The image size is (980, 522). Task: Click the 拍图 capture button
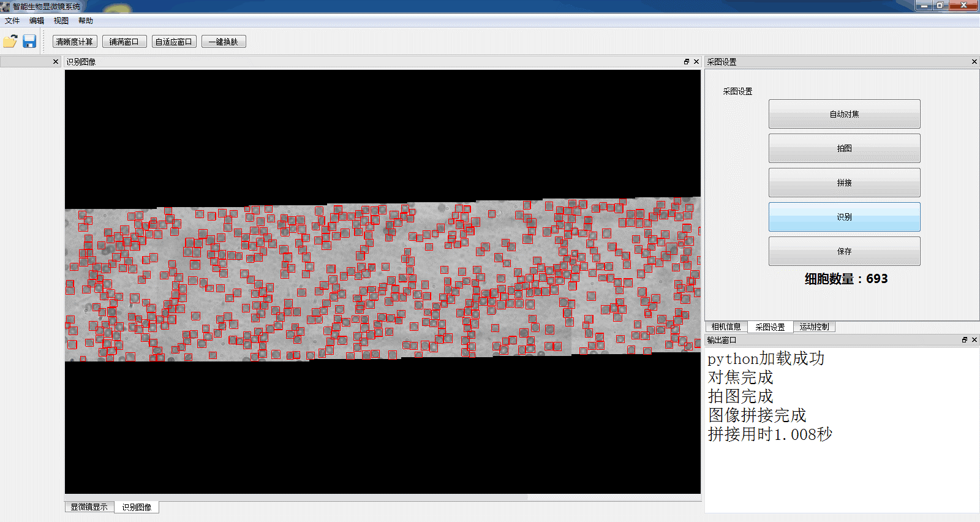point(845,148)
